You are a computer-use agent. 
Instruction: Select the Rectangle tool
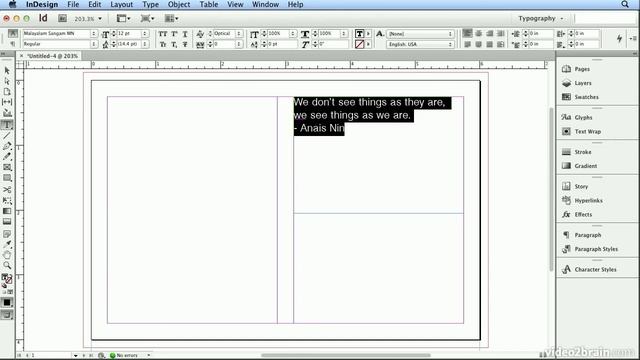pos(7,178)
